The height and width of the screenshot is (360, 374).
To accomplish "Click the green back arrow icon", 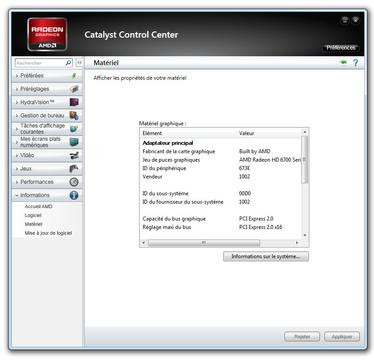I will point(343,62).
